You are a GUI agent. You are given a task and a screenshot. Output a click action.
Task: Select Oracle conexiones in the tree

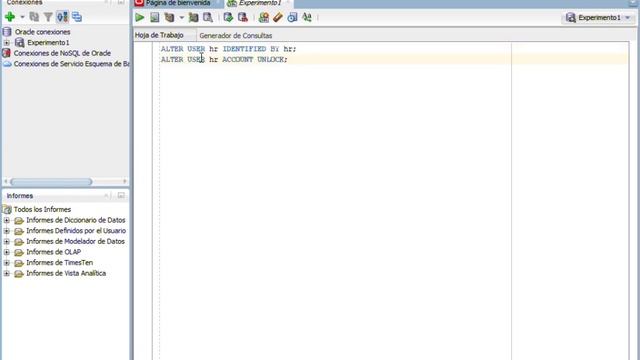(42, 32)
